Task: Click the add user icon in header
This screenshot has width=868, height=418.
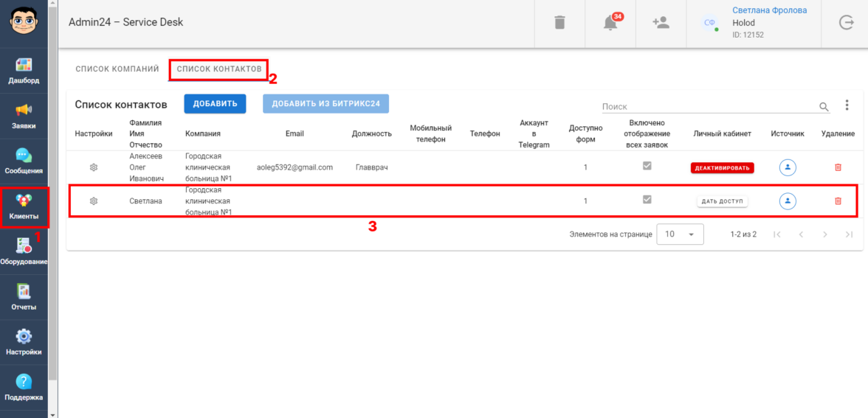Action: click(661, 23)
